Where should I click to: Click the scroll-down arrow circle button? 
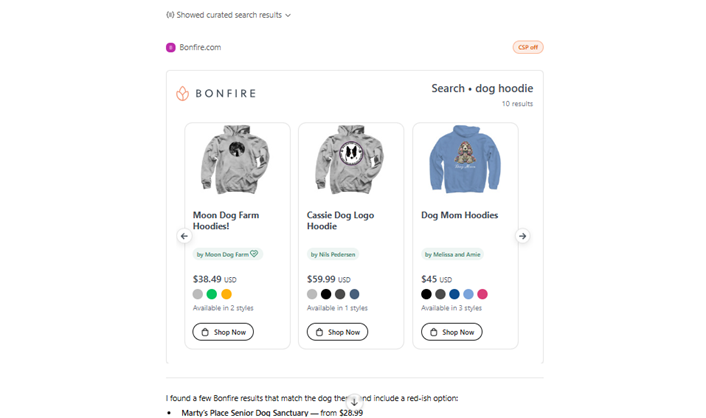click(354, 402)
